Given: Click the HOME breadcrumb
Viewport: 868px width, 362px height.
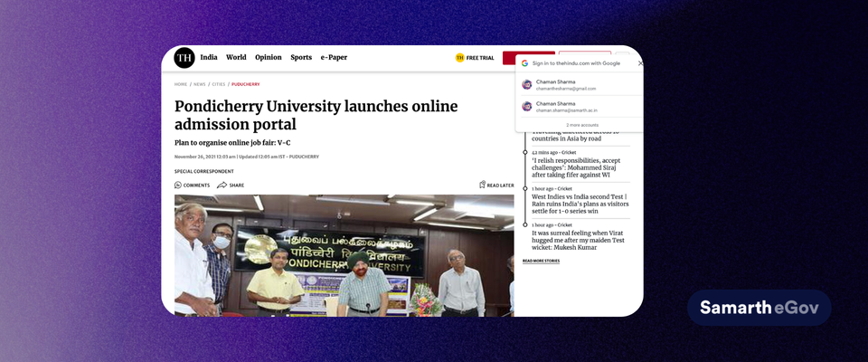Looking at the screenshot, I should tap(181, 84).
